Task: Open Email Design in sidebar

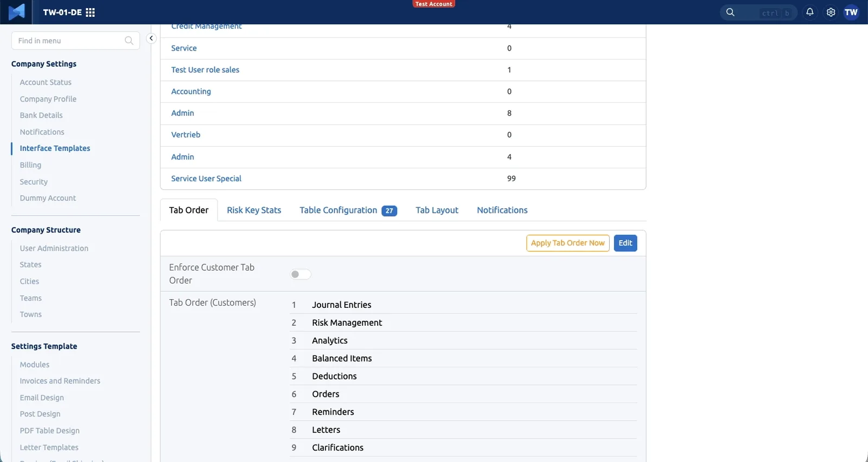Action: (42, 398)
